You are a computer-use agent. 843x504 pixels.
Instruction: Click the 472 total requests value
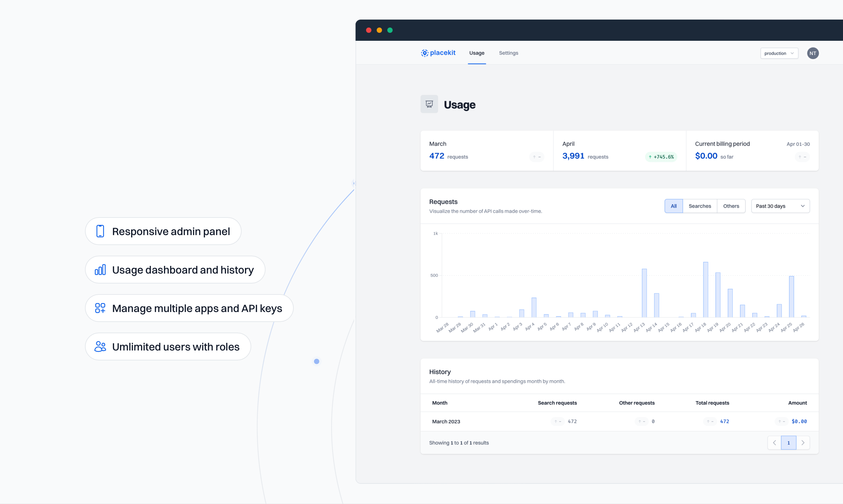coord(725,421)
